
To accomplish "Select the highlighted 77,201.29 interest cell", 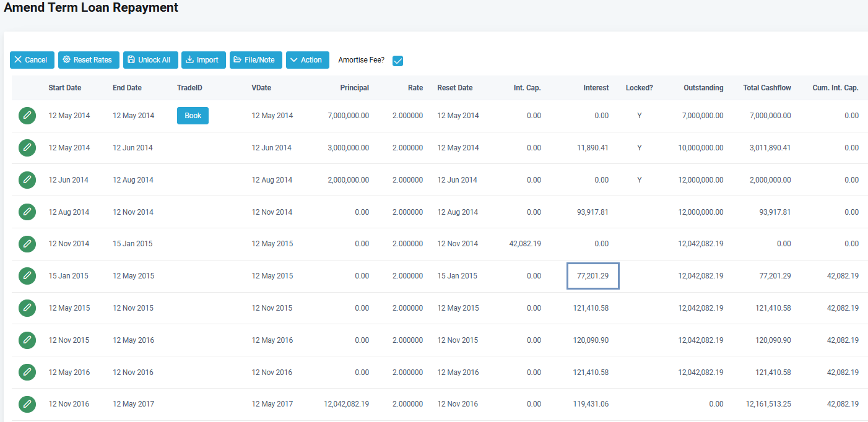I will coord(592,276).
